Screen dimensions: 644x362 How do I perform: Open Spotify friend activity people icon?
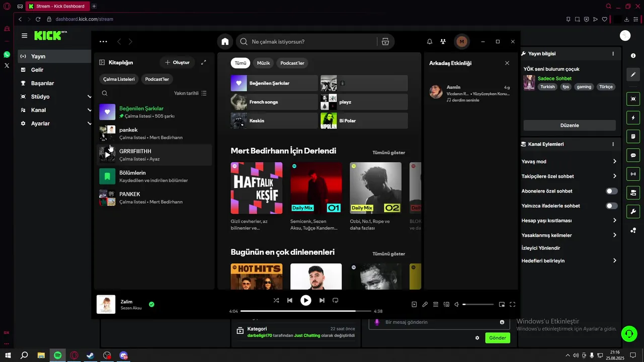coord(443,42)
